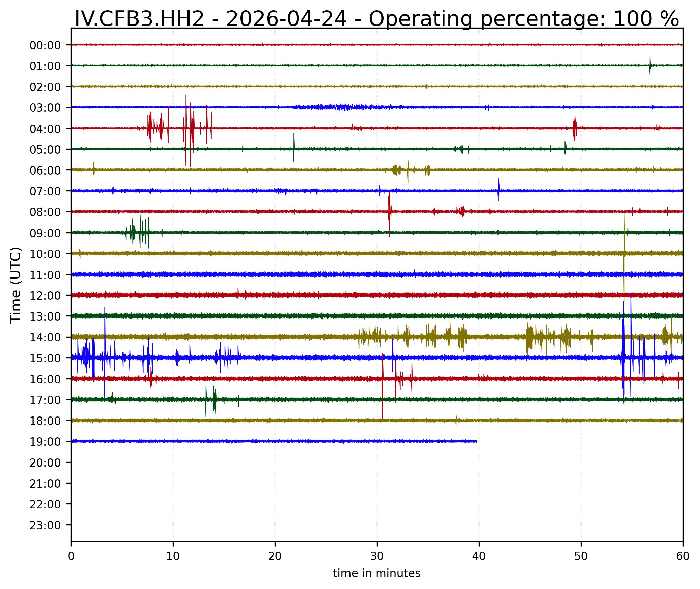Click the 10 minute x-axis tick label
The width and height of the screenshot is (700, 589).
tap(173, 557)
